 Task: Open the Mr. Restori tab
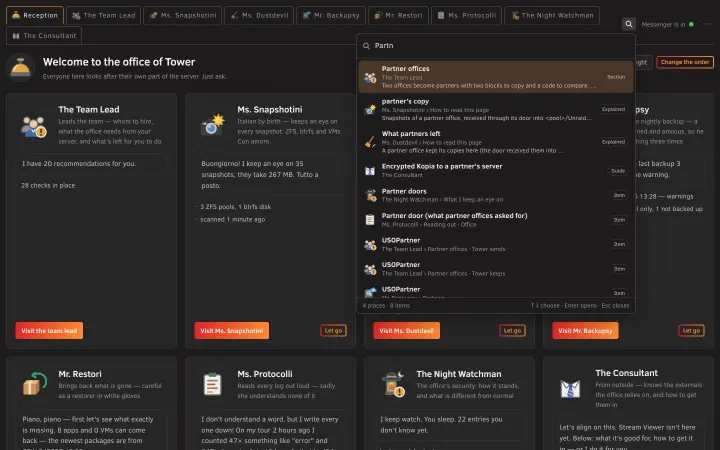tap(398, 15)
